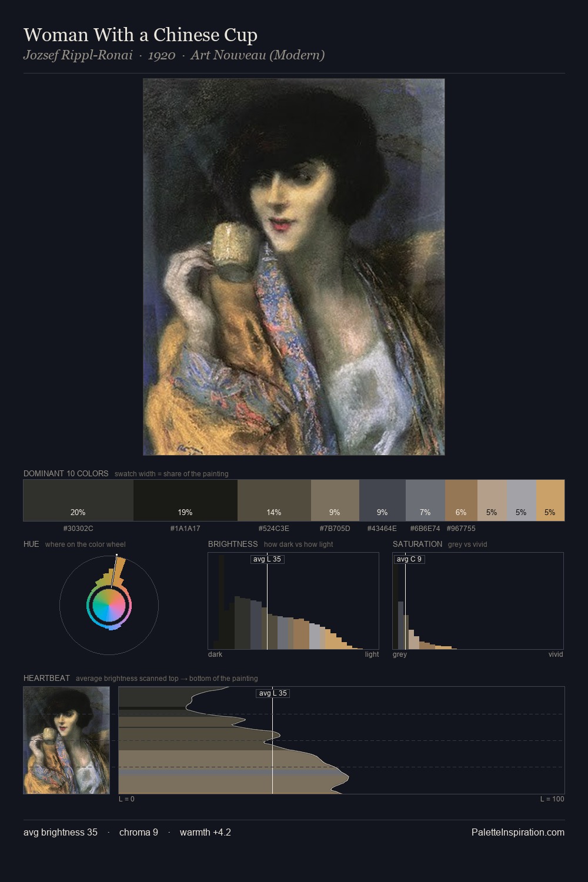Click the BRIGHTNESS section heading
Image resolution: width=588 pixels, height=882 pixels.
233,544
